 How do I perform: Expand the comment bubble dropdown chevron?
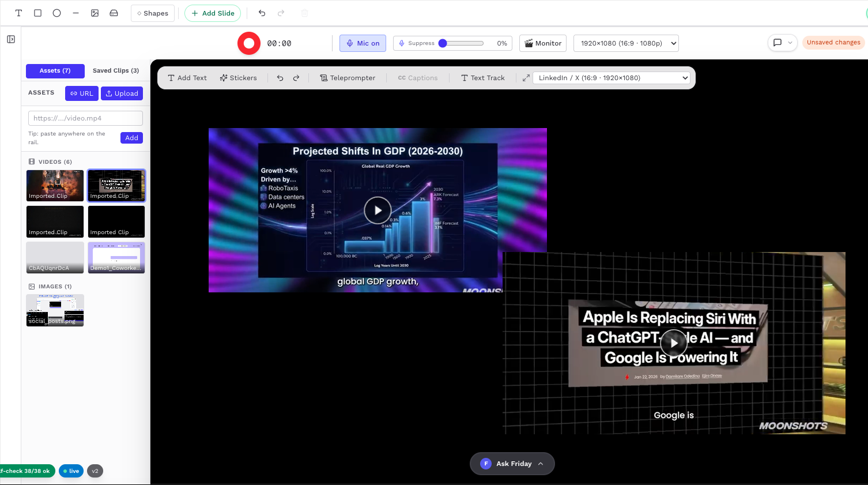click(x=790, y=43)
